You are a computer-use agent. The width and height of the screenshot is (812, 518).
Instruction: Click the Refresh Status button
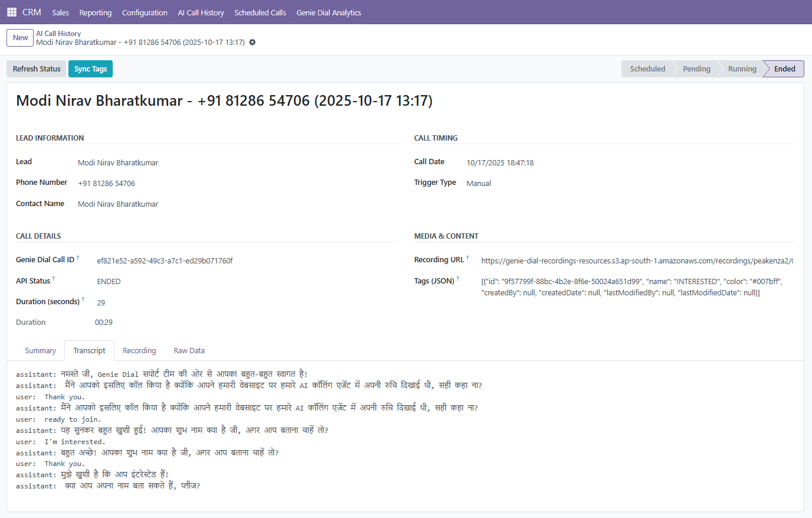click(37, 69)
